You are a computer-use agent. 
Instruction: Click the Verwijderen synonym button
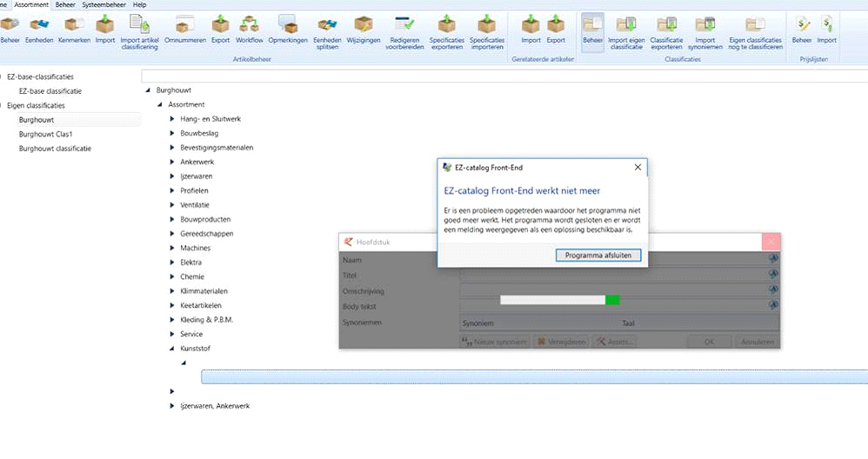(561, 342)
